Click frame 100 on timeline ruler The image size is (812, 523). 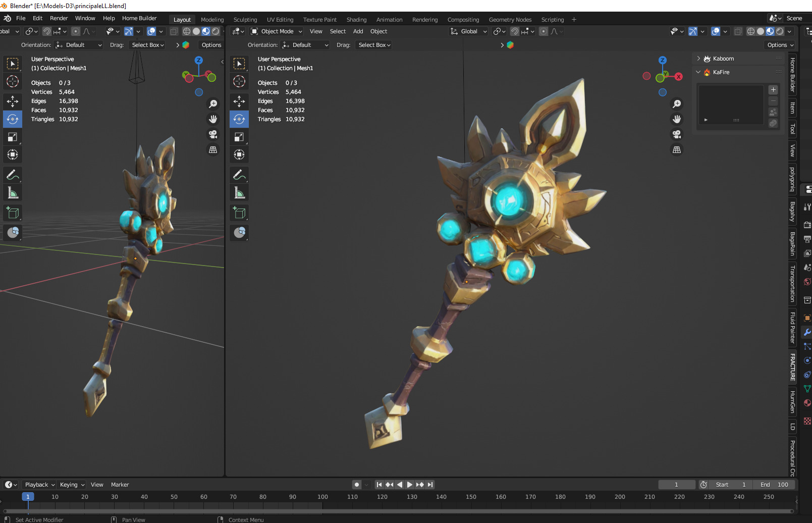(x=322, y=497)
